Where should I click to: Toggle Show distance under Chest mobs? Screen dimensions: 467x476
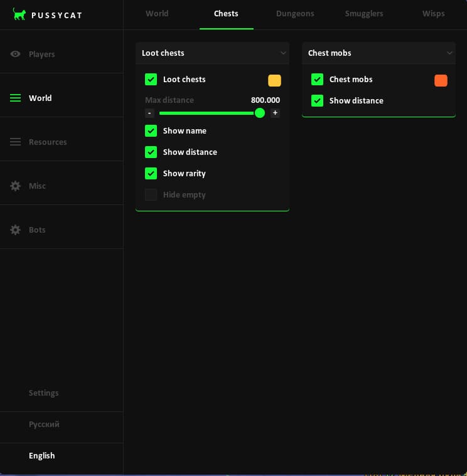pyautogui.click(x=317, y=101)
